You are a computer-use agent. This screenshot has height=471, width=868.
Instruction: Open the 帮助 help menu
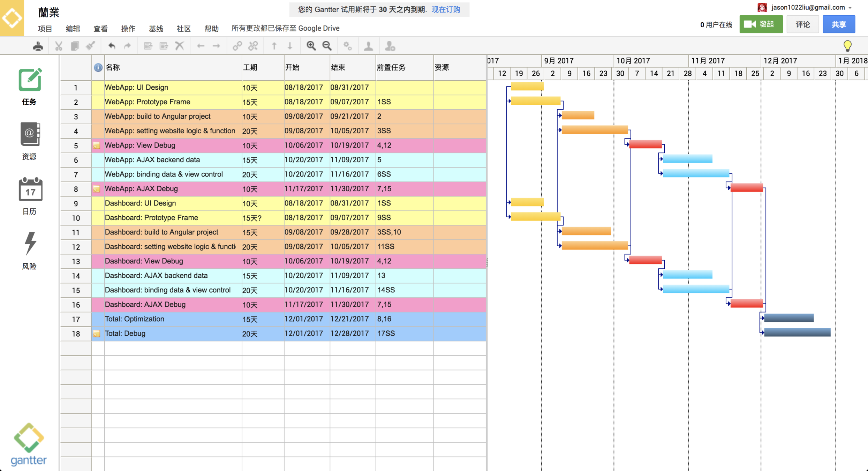click(211, 28)
